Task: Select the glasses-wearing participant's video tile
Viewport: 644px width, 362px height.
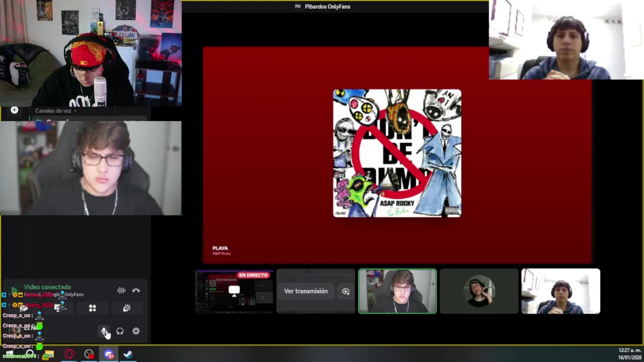Action: coord(397,291)
